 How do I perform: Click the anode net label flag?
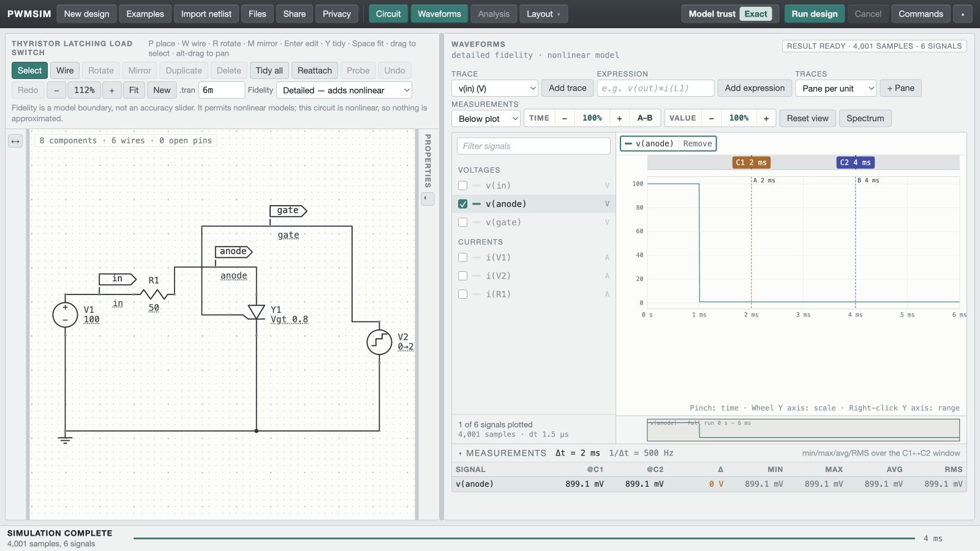pos(233,252)
